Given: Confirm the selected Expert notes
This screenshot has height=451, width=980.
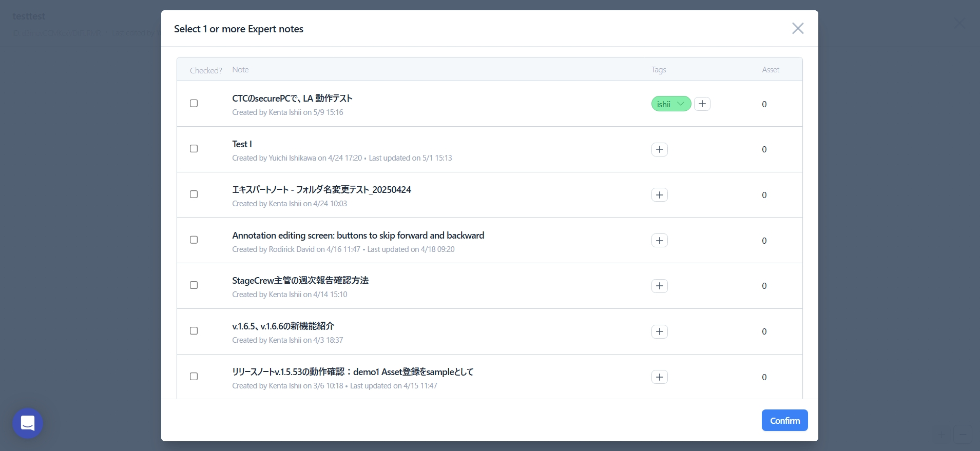Looking at the screenshot, I should 784,420.
